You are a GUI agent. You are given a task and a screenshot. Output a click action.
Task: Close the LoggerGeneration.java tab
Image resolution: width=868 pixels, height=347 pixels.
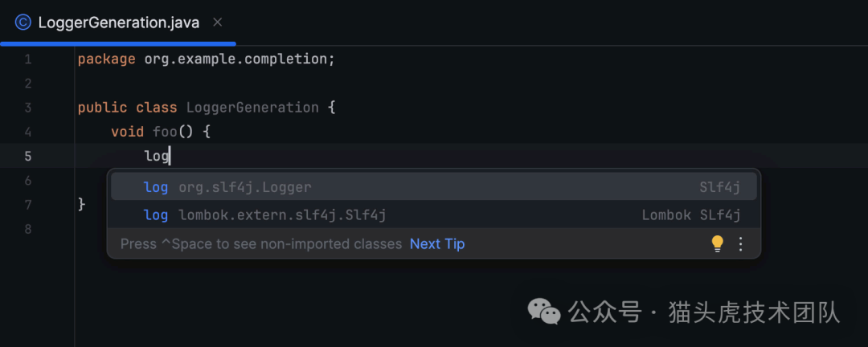coord(218,22)
